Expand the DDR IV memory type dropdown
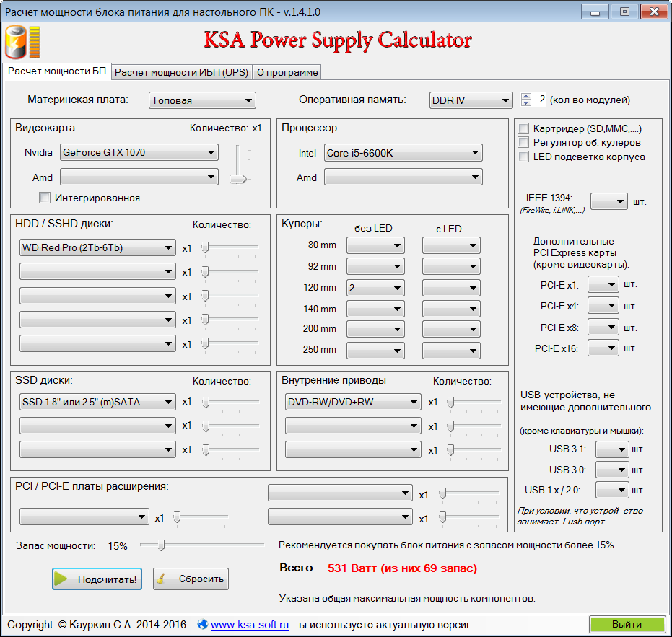The width and height of the screenshot is (672, 637). tap(470, 100)
